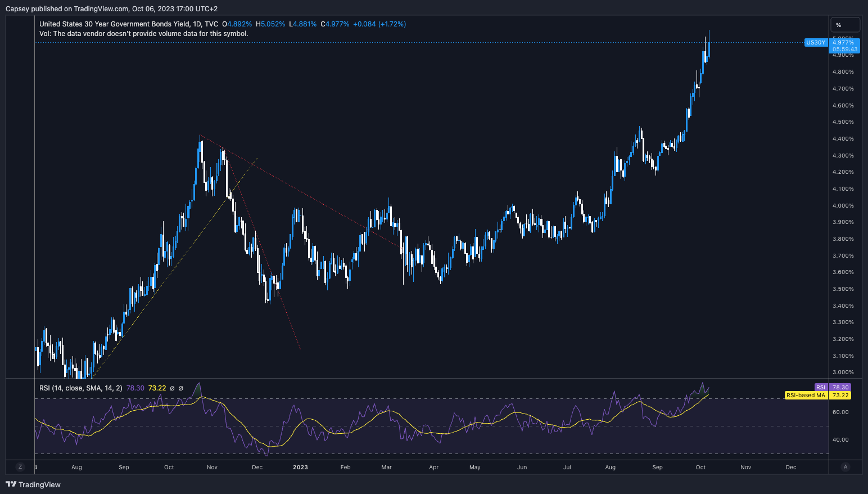Click the 60.00 level on RSI axis
Image resolution: width=868 pixels, height=494 pixels.
point(840,412)
